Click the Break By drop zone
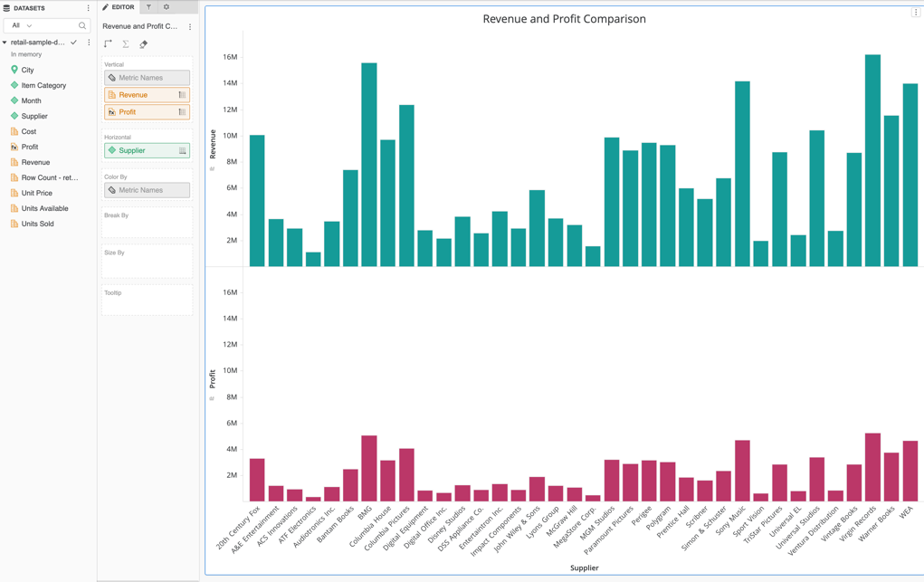The width and height of the screenshot is (924, 582). pyautogui.click(x=147, y=224)
